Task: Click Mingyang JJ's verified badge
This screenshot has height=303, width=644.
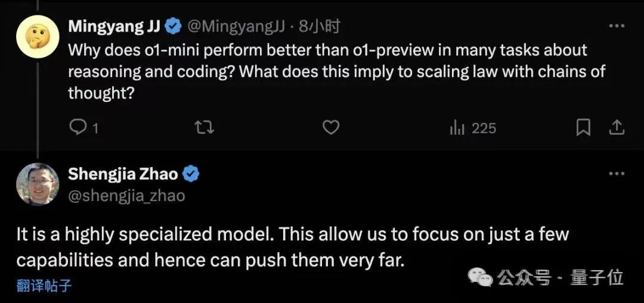Action: [x=173, y=27]
